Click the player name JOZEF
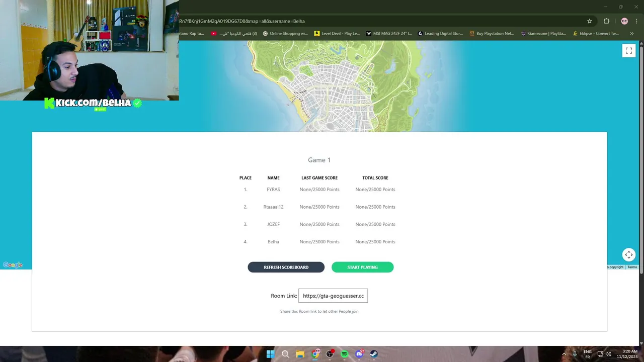This screenshot has width=644, height=362. (273, 224)
